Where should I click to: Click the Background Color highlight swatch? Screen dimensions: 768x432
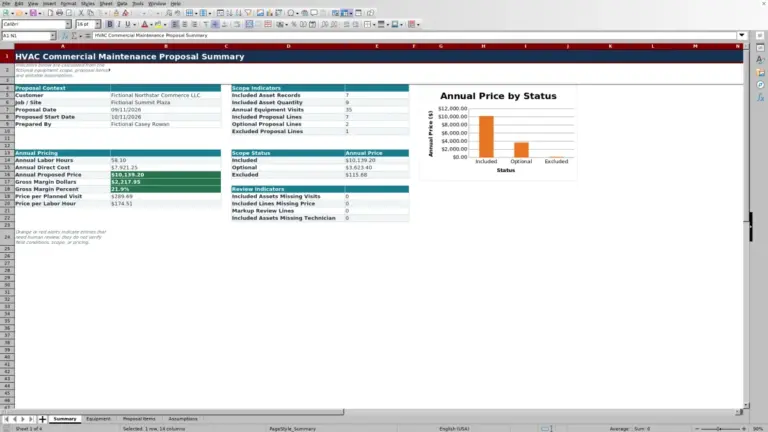[x=158, y=24]
